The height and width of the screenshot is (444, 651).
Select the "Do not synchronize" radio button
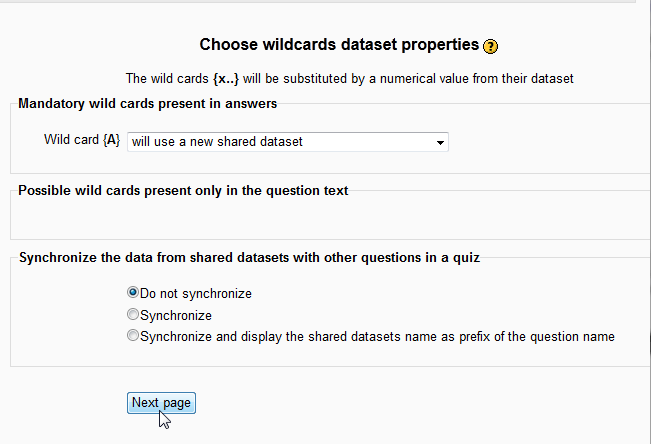click(x=133, y=293)
